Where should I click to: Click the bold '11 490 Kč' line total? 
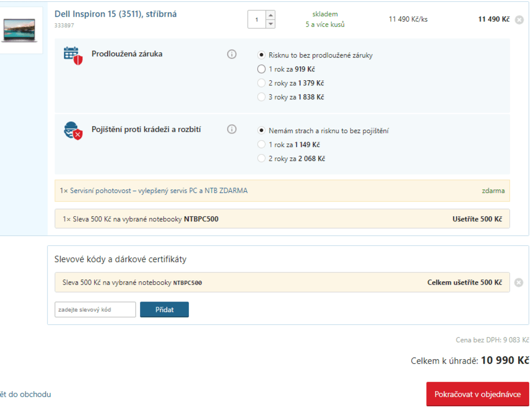[x=494, y=19]
